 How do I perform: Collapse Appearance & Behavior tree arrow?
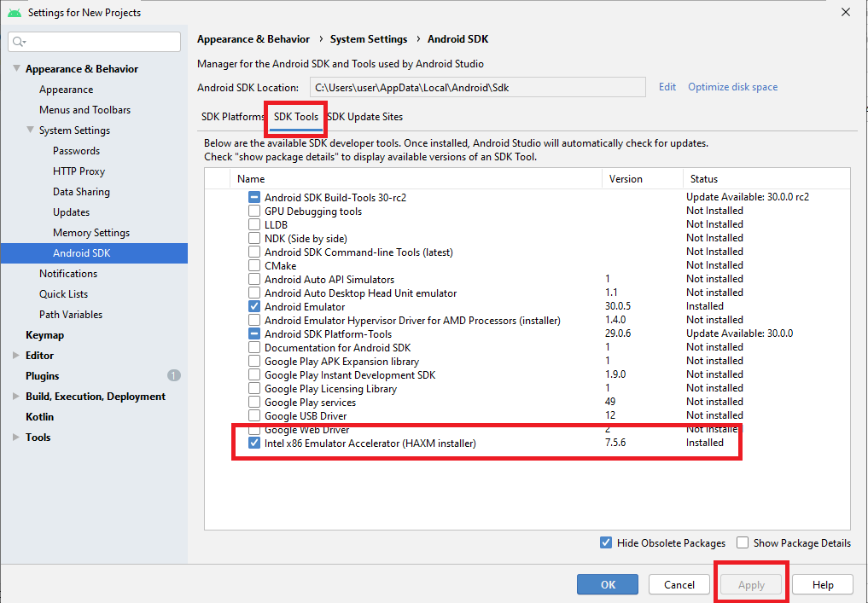(x=16, y=68)
